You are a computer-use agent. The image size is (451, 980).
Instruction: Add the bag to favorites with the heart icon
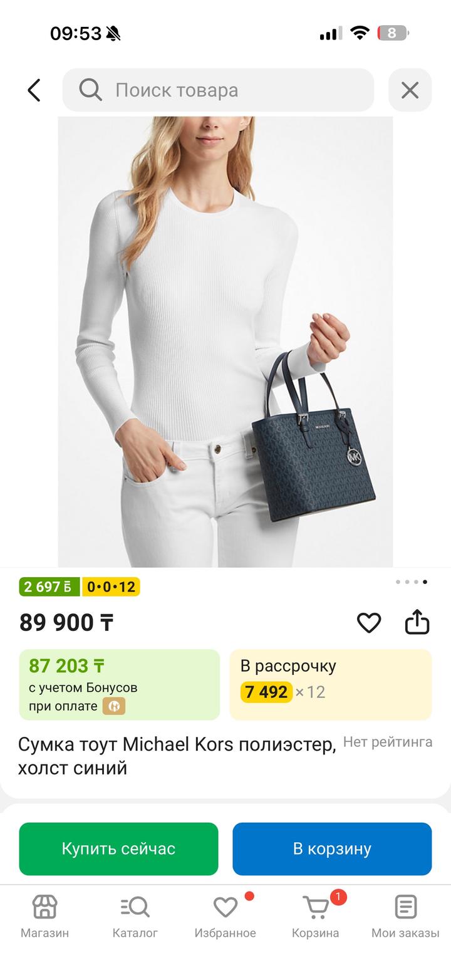coord(369,622)
